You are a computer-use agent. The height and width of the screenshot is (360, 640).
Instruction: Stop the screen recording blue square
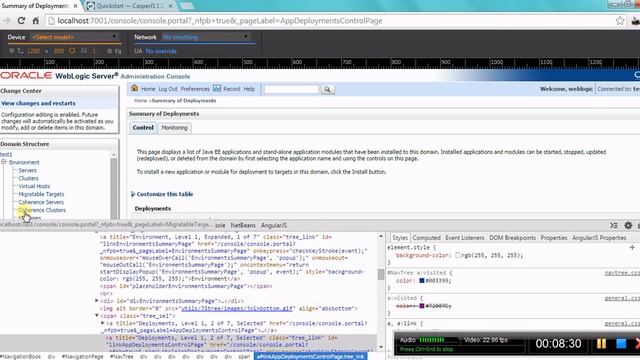[x=621, y=344]
